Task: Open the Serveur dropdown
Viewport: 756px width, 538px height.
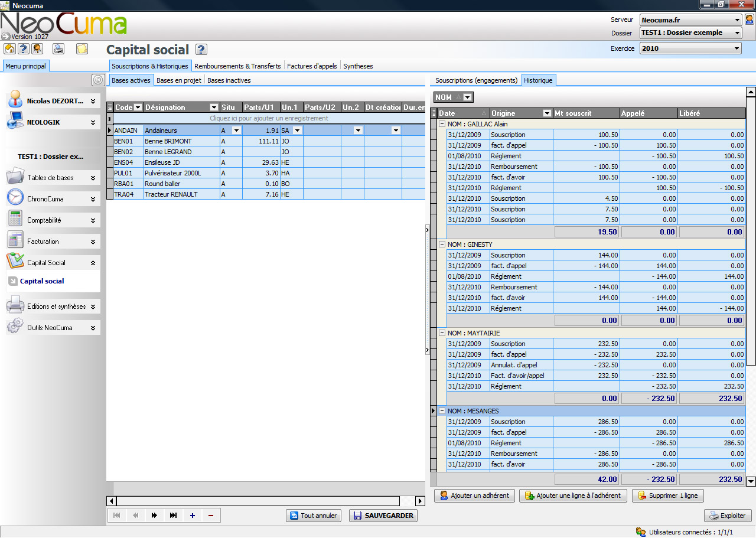Action: [x=737, y=19]
